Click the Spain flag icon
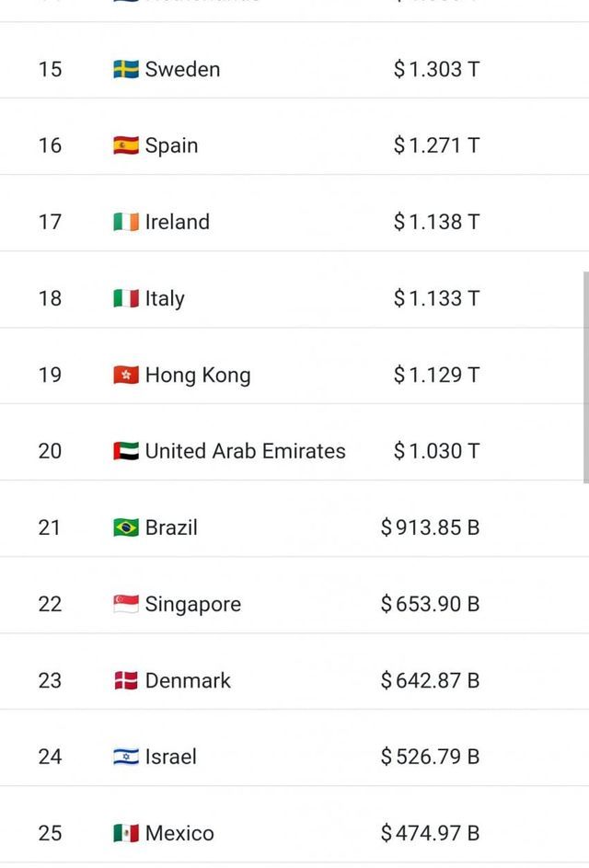The image size is (589, 868). pyautogui.click(x=126, y=145)
